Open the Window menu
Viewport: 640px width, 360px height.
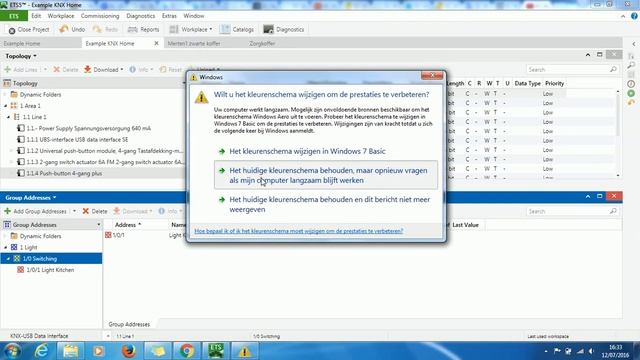(193, 16)
